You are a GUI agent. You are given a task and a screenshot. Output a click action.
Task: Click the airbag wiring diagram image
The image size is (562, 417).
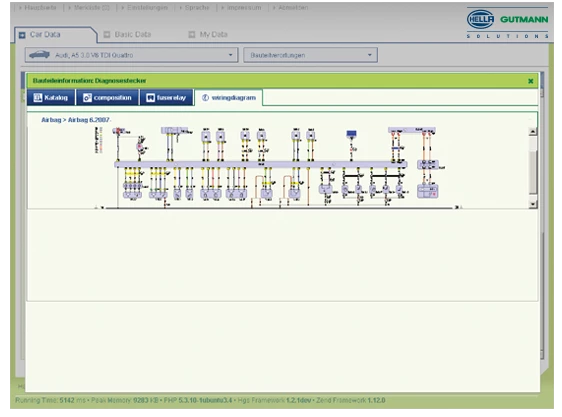[277, 167]
